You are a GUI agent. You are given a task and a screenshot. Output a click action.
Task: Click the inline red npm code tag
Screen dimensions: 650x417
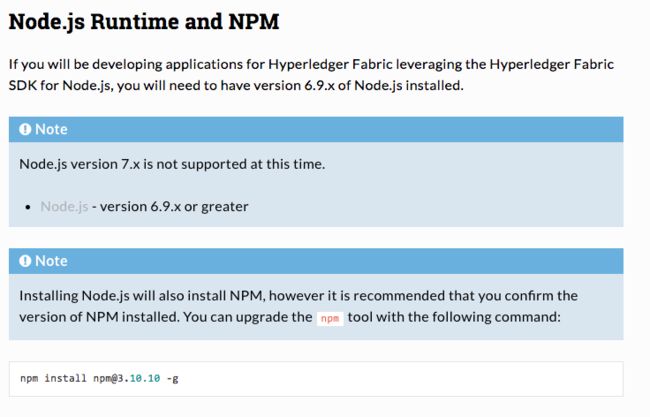[x=330, y=318]
